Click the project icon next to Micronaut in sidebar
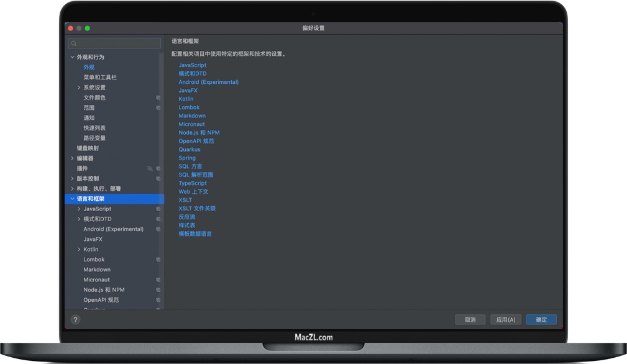This screenshot has height=364, width=627. coord(158,280)
